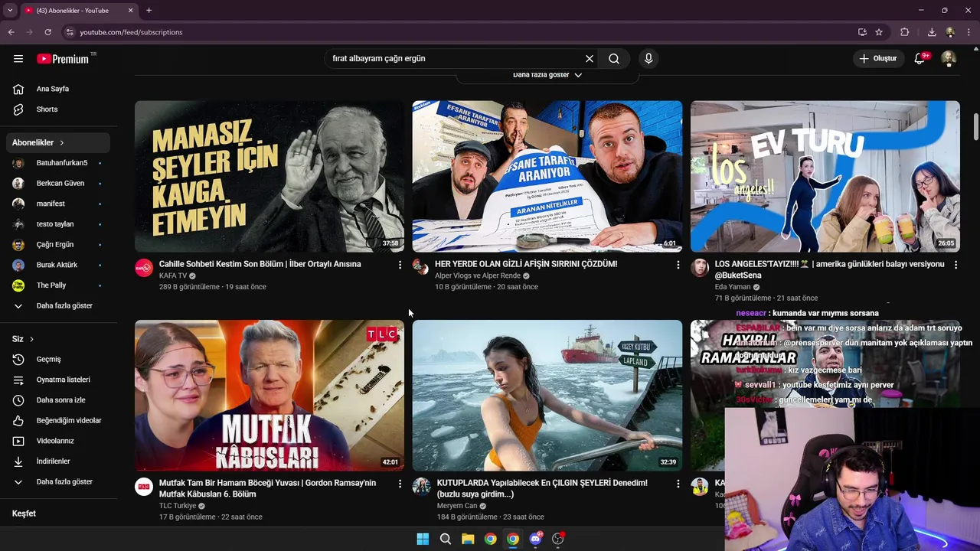Screen dimensions: 980x551
Task: Reload the page with refresh button
Action: click(47, 32)
